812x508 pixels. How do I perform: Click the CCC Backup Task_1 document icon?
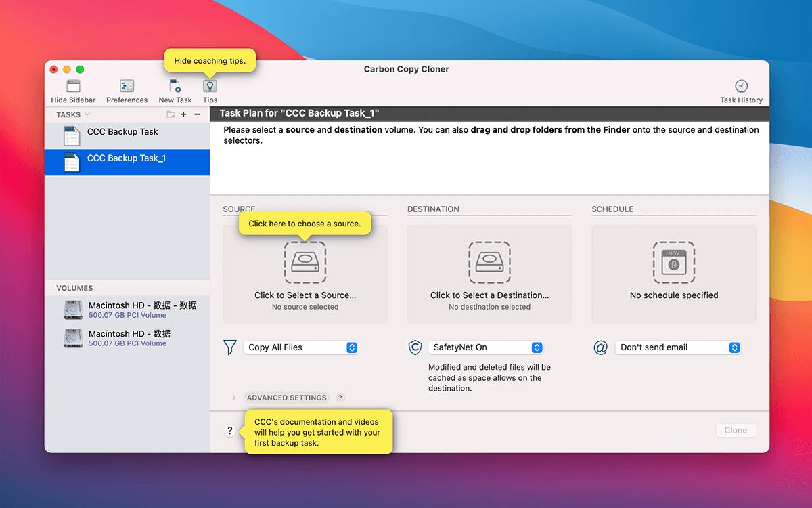[x=72, y=162]
